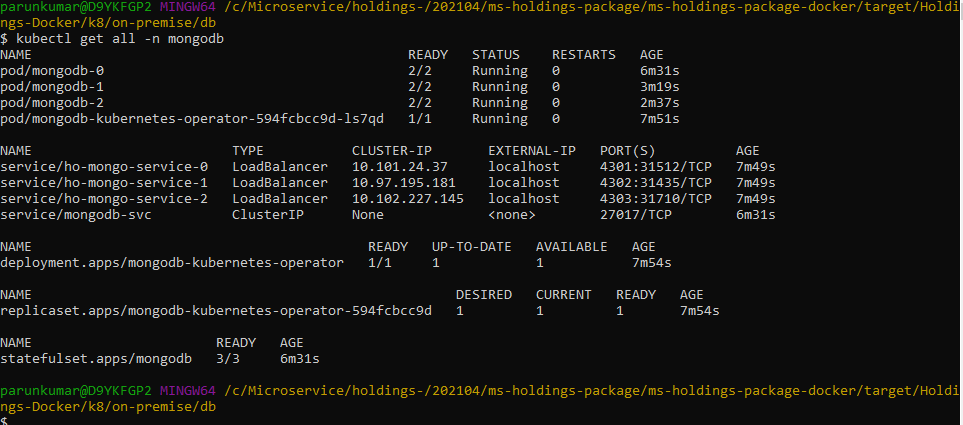Click the operator pod name ending in ls7qd

[x=192, y=119]
